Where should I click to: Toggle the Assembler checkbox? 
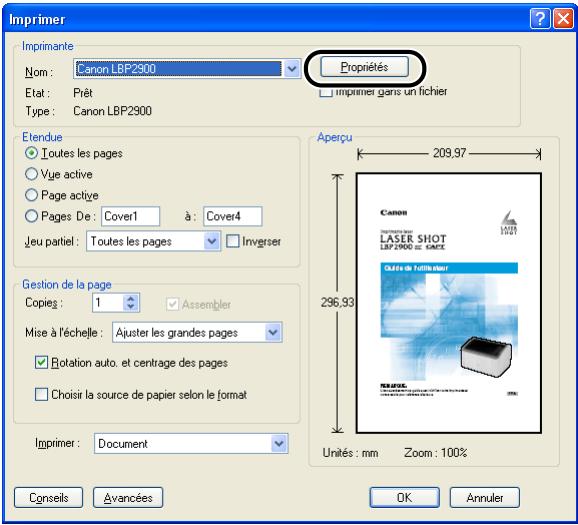[x=172, y=304]
